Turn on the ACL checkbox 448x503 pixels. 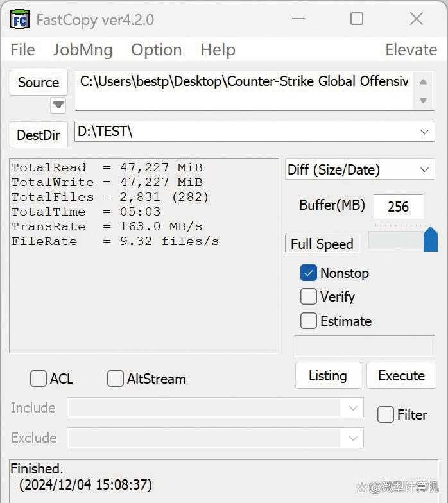pyautogui.click(x=39, y=379)
